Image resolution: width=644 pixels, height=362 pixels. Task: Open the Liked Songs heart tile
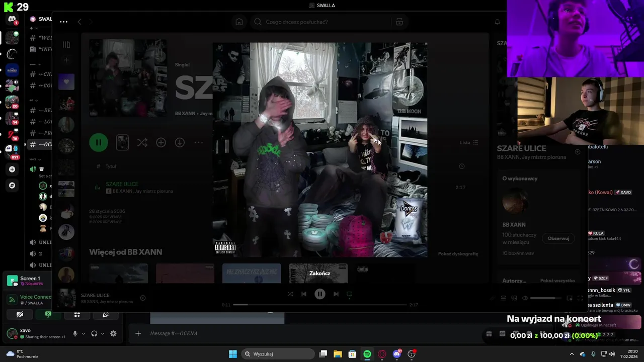(66, 81)
